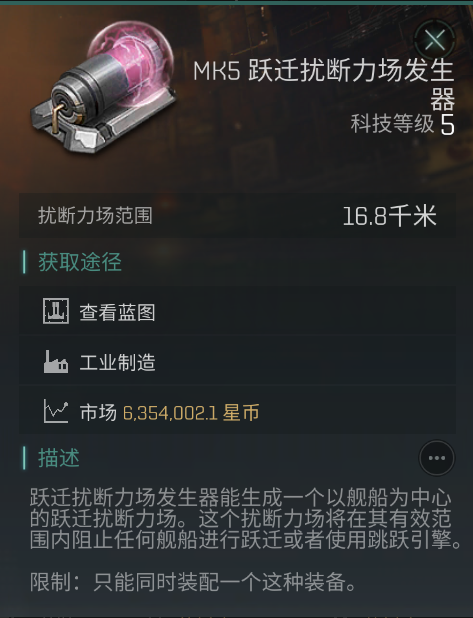
Task: Select the 市场 market label
Action: click(x=98, y=412)
